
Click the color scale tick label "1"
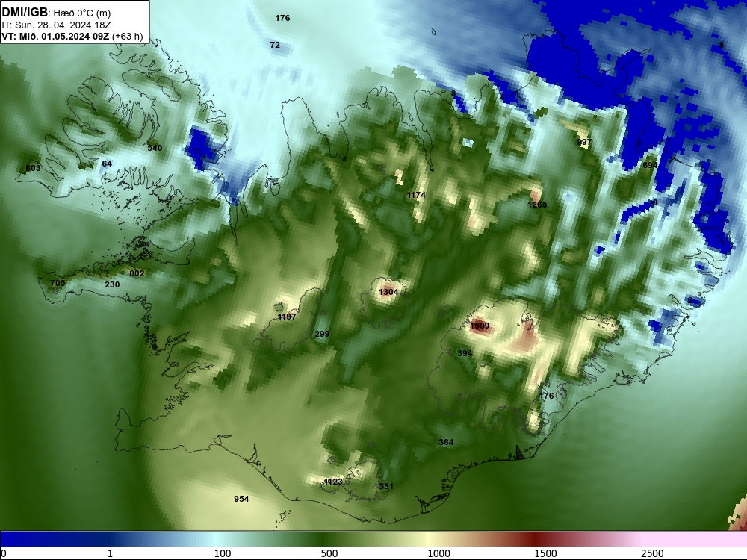[x=110, y=553]
